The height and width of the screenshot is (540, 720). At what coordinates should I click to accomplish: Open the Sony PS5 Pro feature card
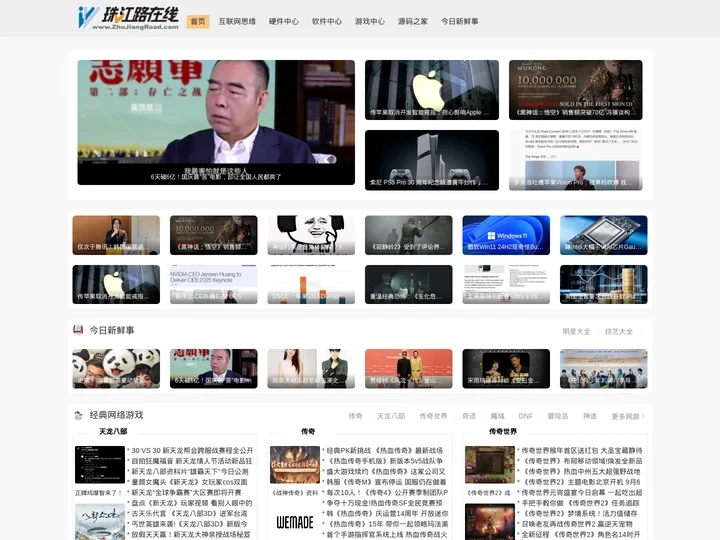432,160
